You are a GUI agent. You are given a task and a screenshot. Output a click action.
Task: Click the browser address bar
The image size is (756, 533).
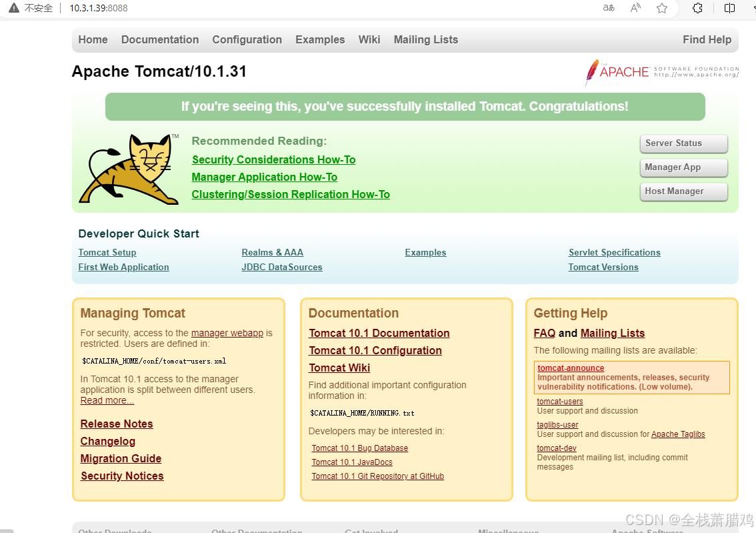(200, 9)
